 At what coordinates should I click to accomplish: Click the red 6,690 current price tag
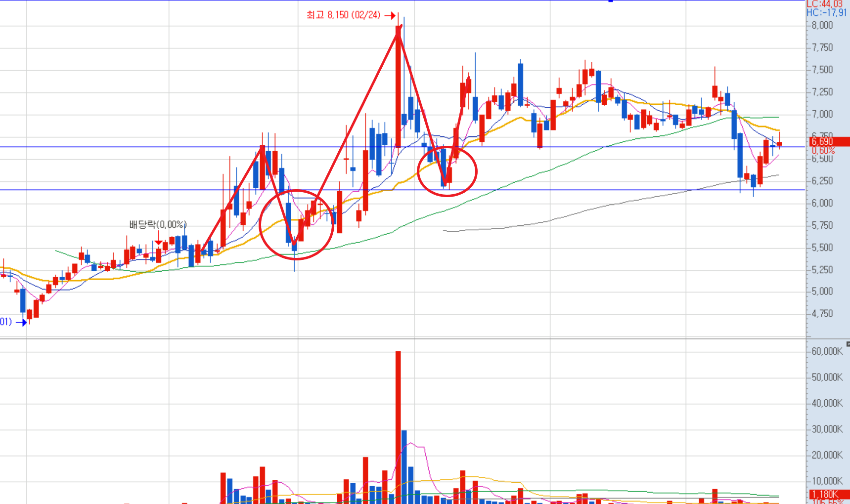pos(829,142)
